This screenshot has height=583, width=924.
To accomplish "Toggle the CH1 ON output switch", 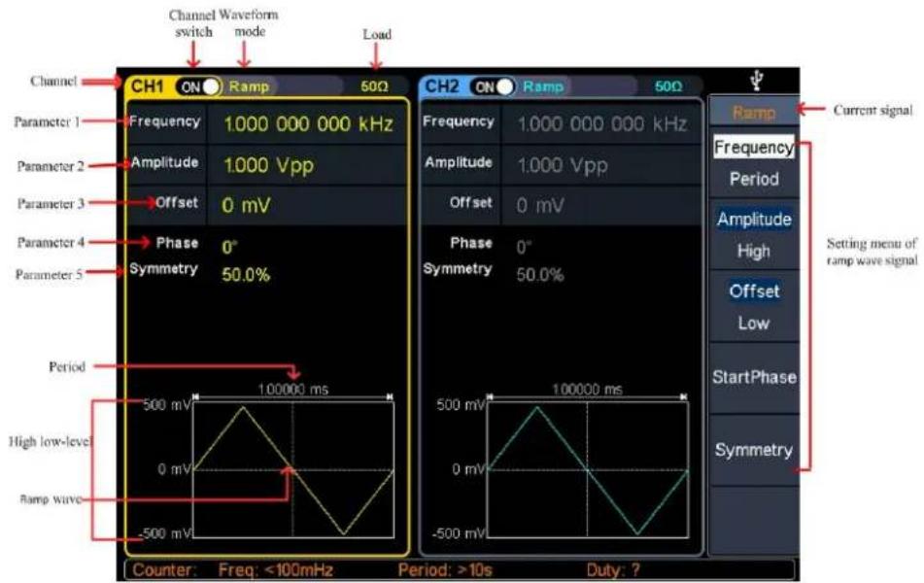I will coord(198,86).
